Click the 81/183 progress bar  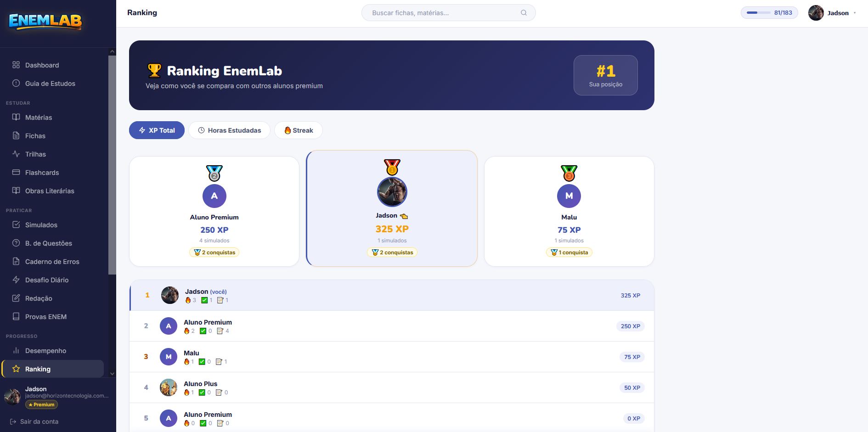tap(769, 13)
